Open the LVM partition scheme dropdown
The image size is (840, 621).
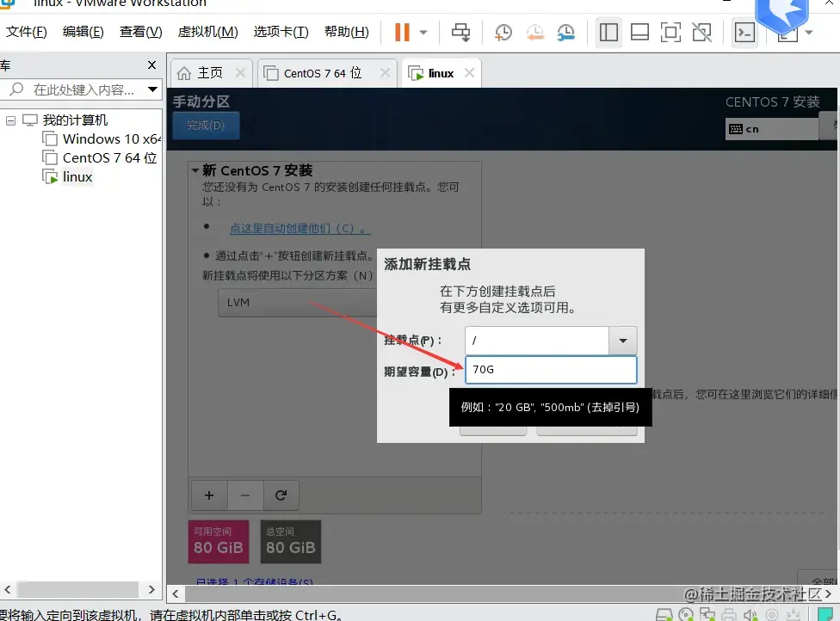298,303
